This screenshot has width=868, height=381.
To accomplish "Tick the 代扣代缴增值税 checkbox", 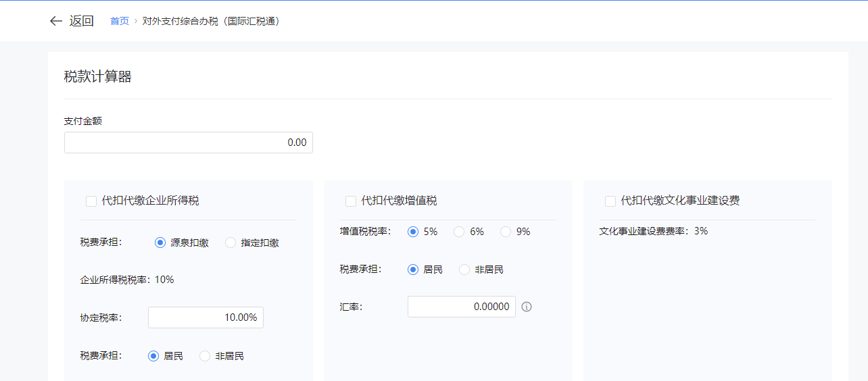I will [351, 201].
